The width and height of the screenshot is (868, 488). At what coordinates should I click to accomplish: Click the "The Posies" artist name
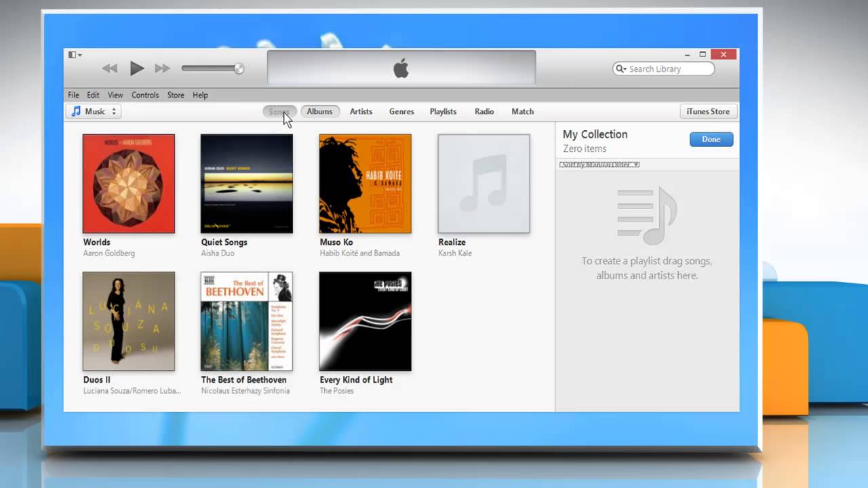coord(337,391)
